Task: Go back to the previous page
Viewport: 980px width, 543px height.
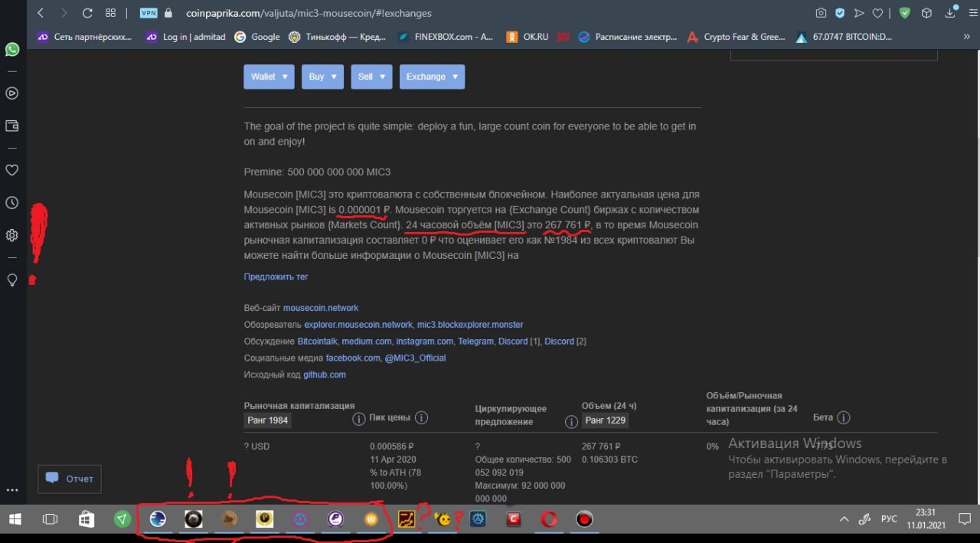Action: click(x=41, y=13)
